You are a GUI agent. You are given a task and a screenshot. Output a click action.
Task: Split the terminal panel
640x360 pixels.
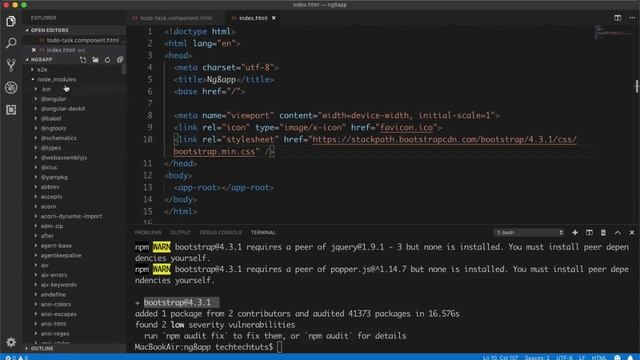(589, 233)
